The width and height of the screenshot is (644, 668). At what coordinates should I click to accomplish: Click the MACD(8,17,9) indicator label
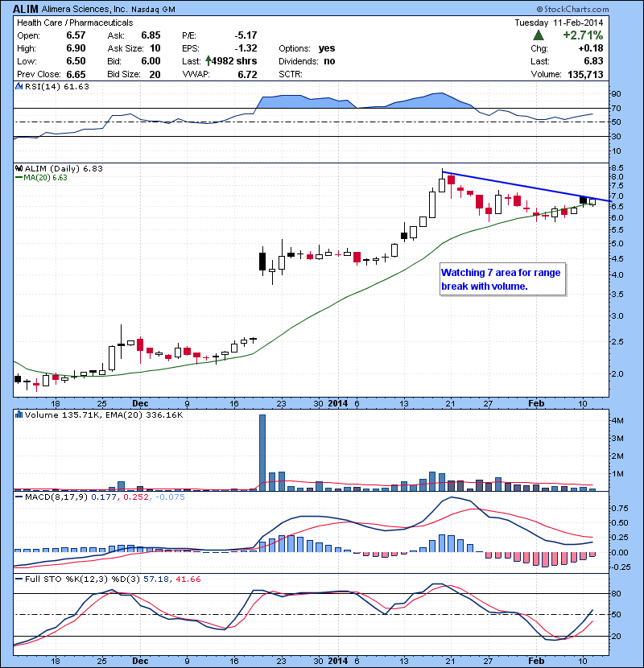(56, 497)
